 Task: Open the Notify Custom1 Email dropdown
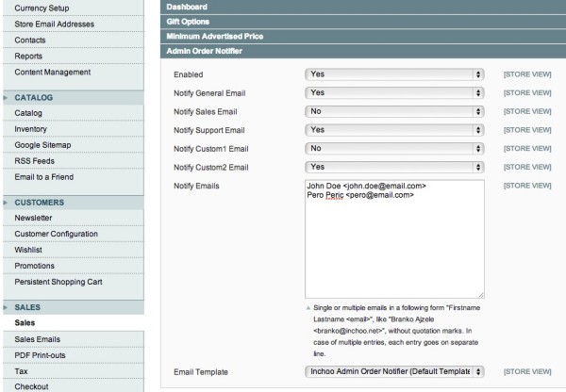pos(394,149)
